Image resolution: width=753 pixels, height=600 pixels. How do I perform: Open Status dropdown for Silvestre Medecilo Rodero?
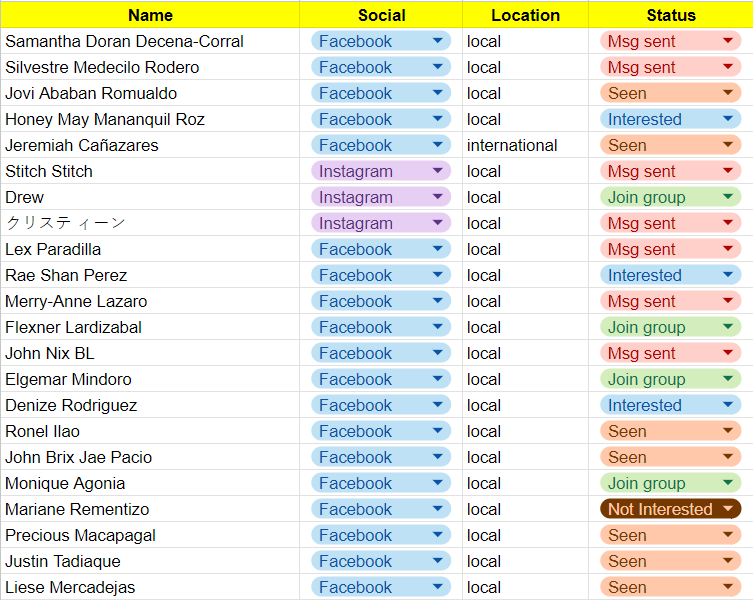pos(727,67)
